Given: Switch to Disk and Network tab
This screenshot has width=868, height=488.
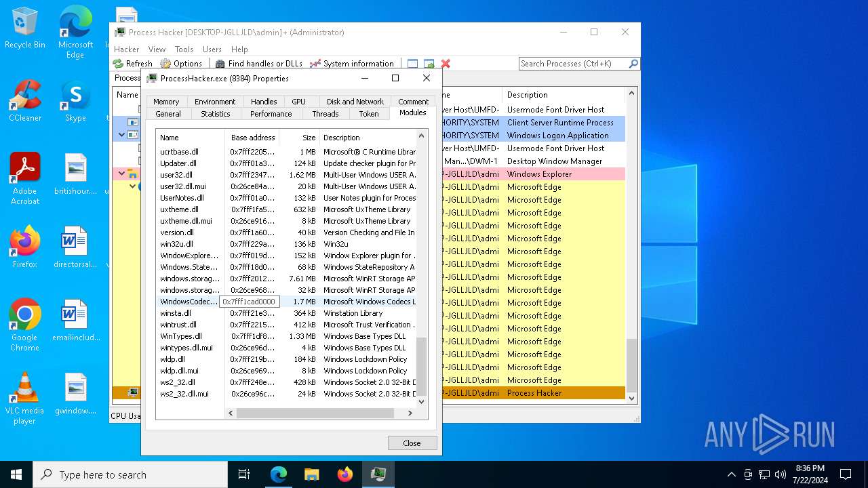Looking at the screenshot, I should click(355, 102).
